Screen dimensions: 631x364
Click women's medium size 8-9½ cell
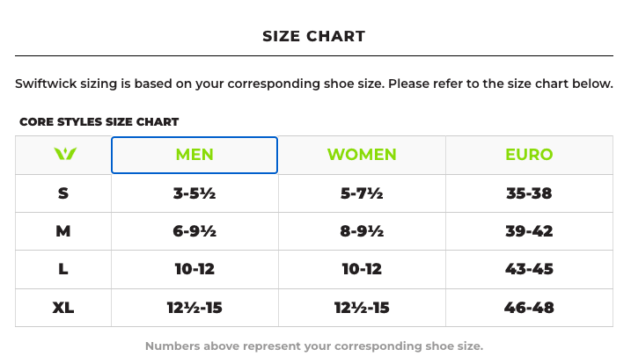click(362, 231)
